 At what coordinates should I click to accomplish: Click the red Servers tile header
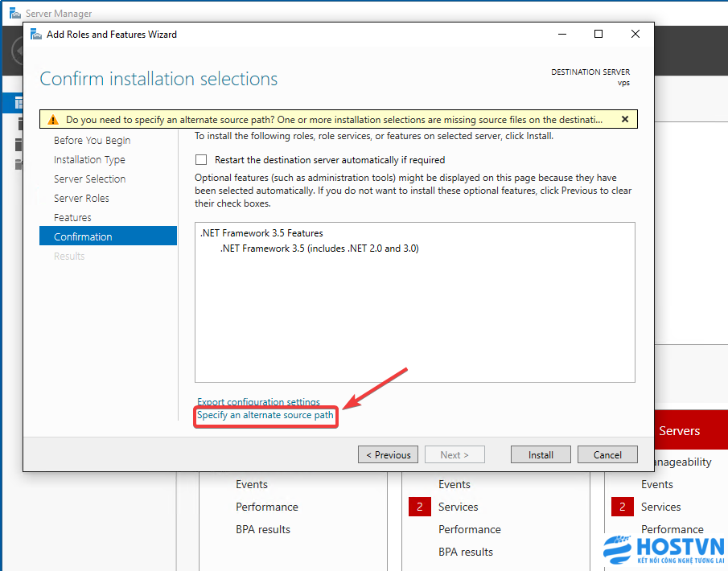tap(691, 430)
